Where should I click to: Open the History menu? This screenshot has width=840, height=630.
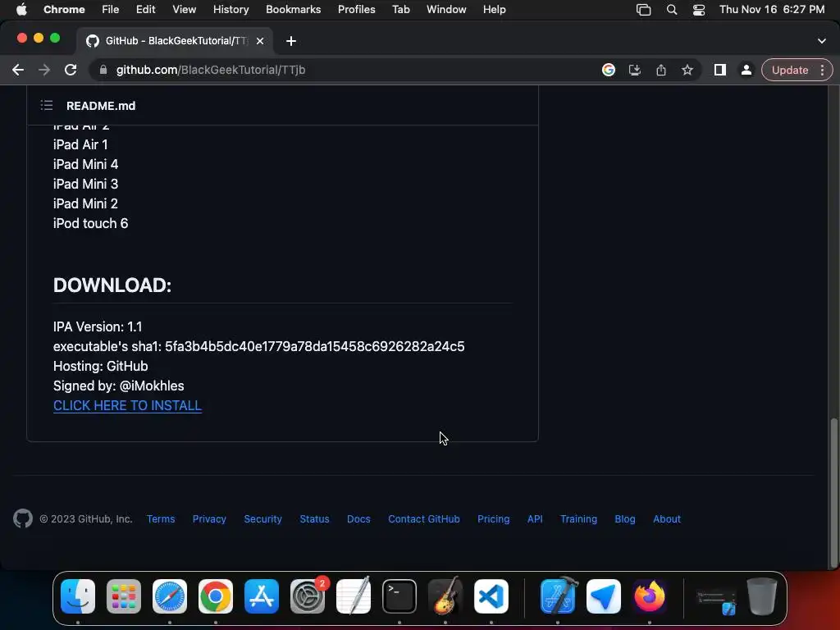point(231,9)
